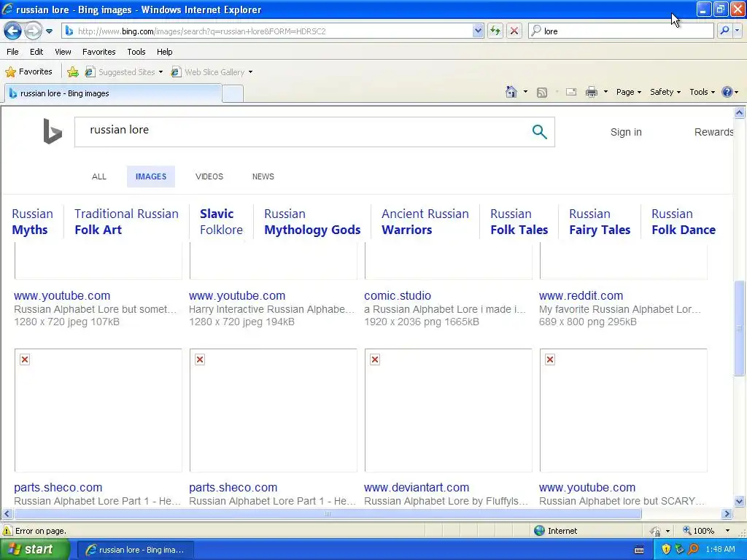Expand the Home button dropdown arrow
The height and width of the screenshot is (560, 747).
(x=525, y=92)
